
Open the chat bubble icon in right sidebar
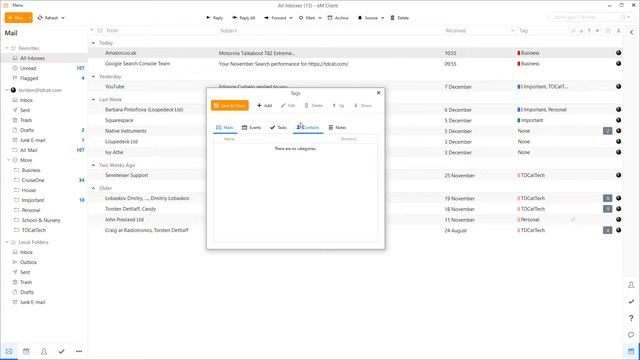click(631, 335)
